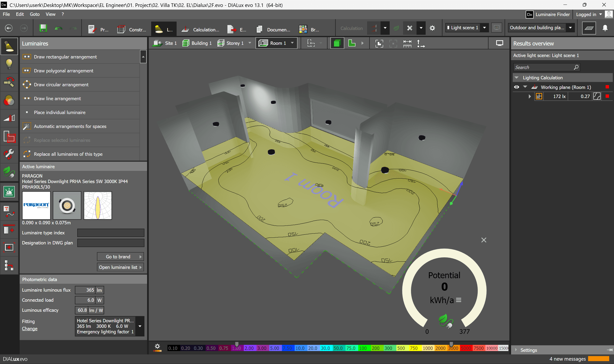Close the energy Potential gauge
Viewport: 614px width, 364px height.
483,240
